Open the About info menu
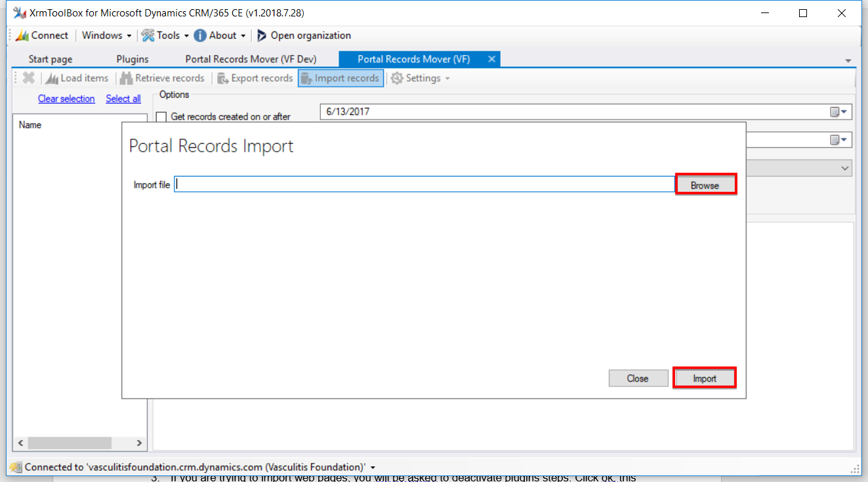This screenshot has height=482, width=868. click(x=220, y=35)
